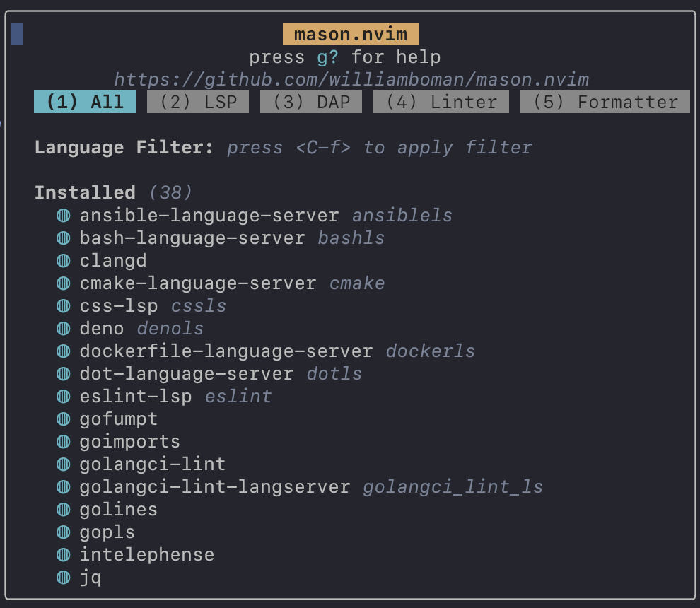Click the package icon beside gofumpt

(x=63, y=419)
